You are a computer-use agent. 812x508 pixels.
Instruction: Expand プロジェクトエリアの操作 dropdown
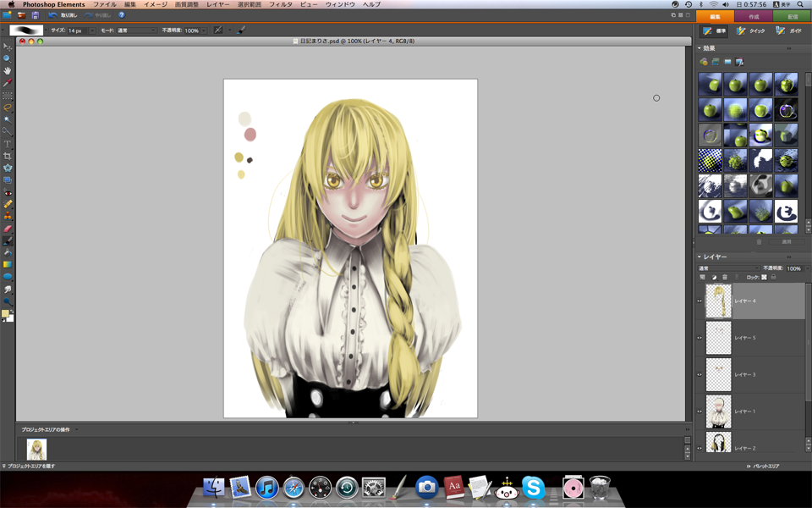coord(77,430)
